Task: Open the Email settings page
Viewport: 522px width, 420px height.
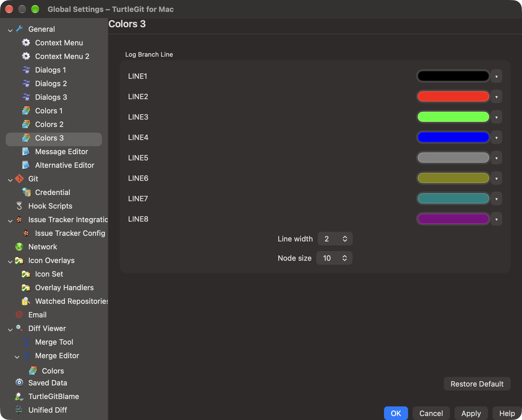Action: point(37,315)
